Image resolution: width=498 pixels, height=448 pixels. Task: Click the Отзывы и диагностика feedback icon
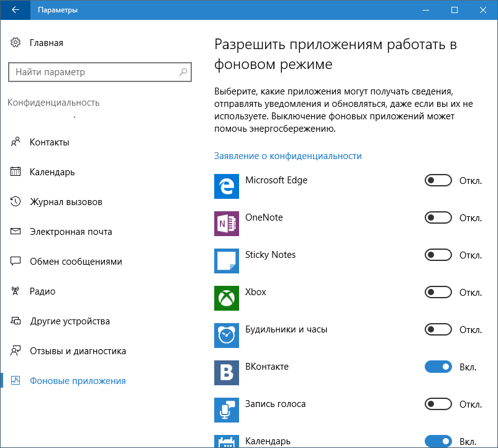pyautogui.click(x=16, y=350)
